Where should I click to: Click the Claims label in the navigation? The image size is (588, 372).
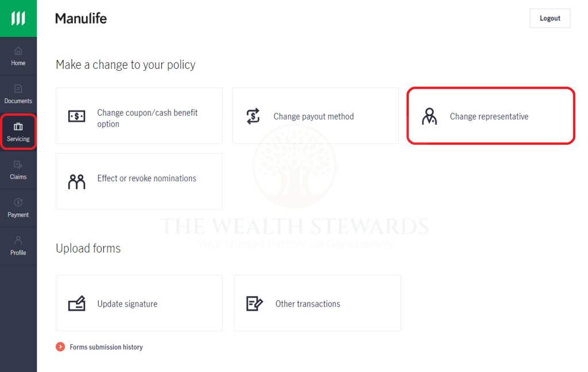[18, 177]
